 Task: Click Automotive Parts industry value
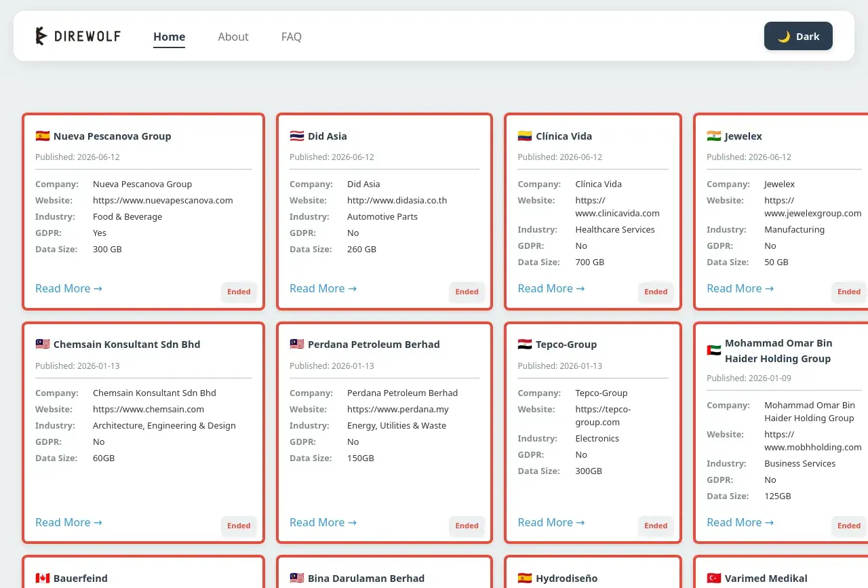(382, 216)
